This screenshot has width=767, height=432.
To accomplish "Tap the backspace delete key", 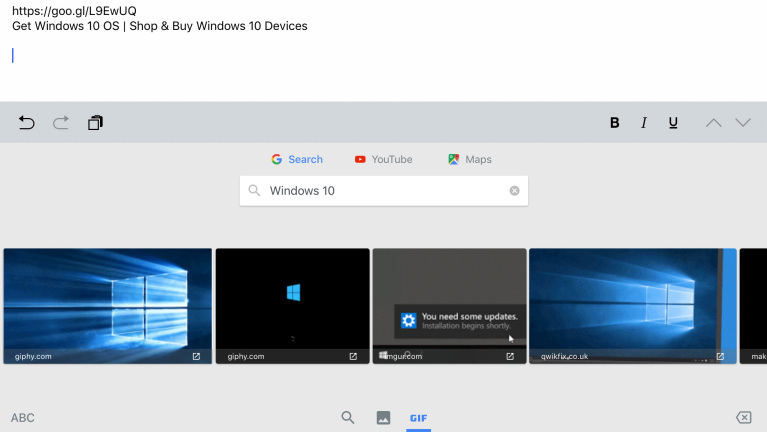I will [x=744, y=417].
